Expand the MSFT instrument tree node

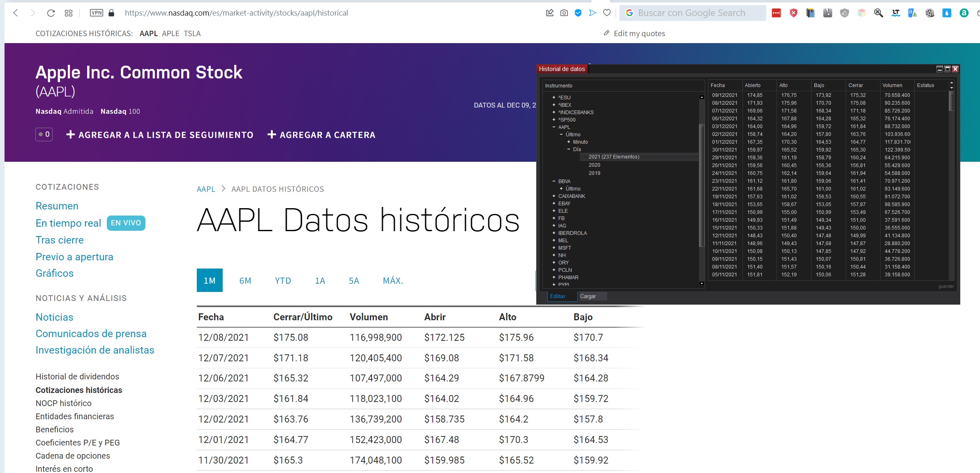(554, 248)
